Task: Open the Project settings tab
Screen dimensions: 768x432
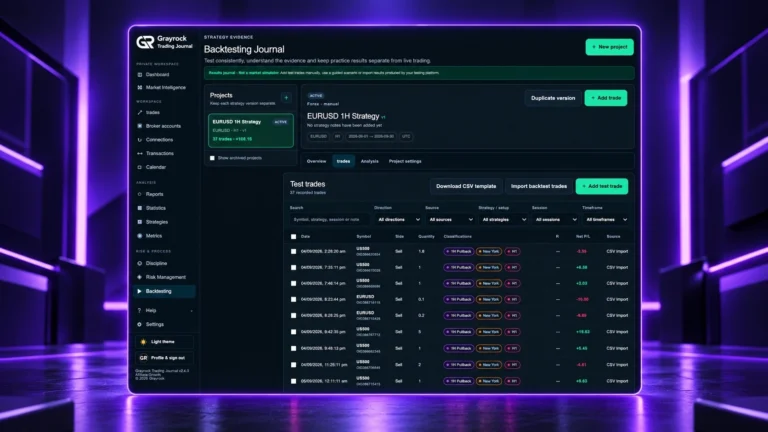Action: pyautogui.click(x=405, y=161)
